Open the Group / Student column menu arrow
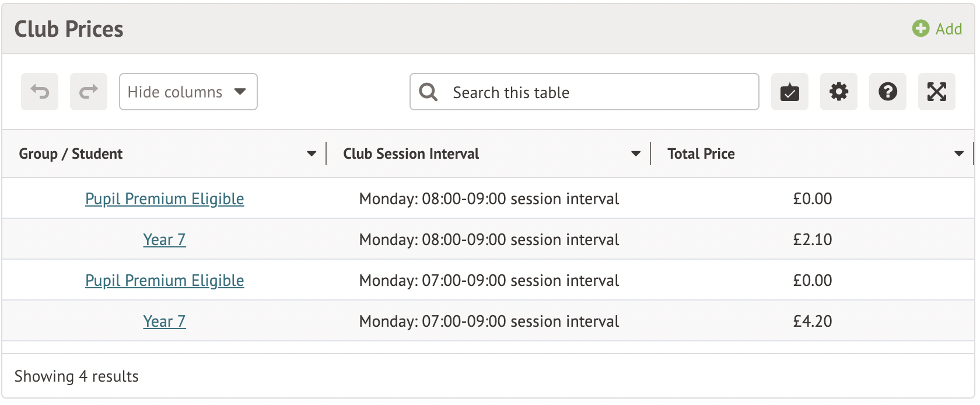This screenshot has width=980, height=405. (311, 154)
